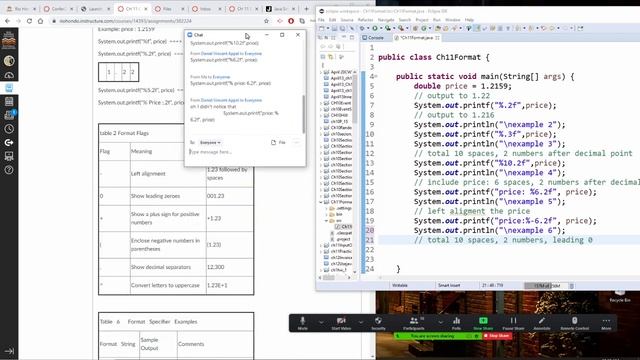Click the Chat window scrollbar
Screen dimensions: 640x360
[303, 113]
